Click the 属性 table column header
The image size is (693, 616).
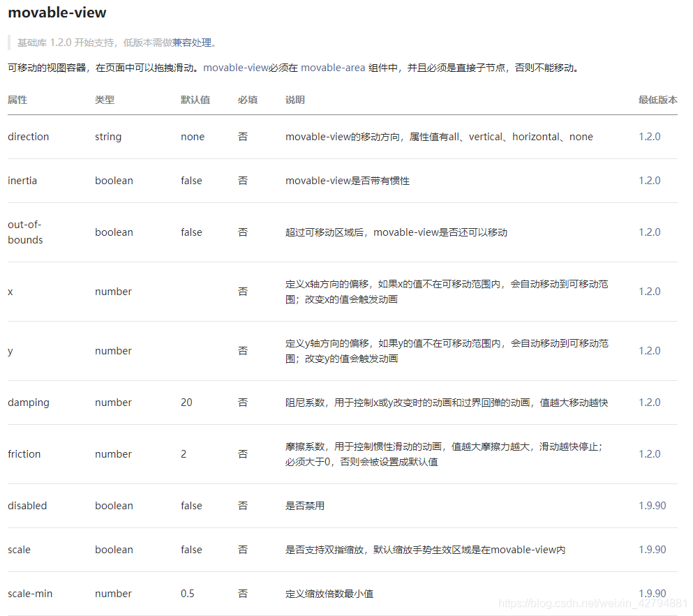point(16,100)
